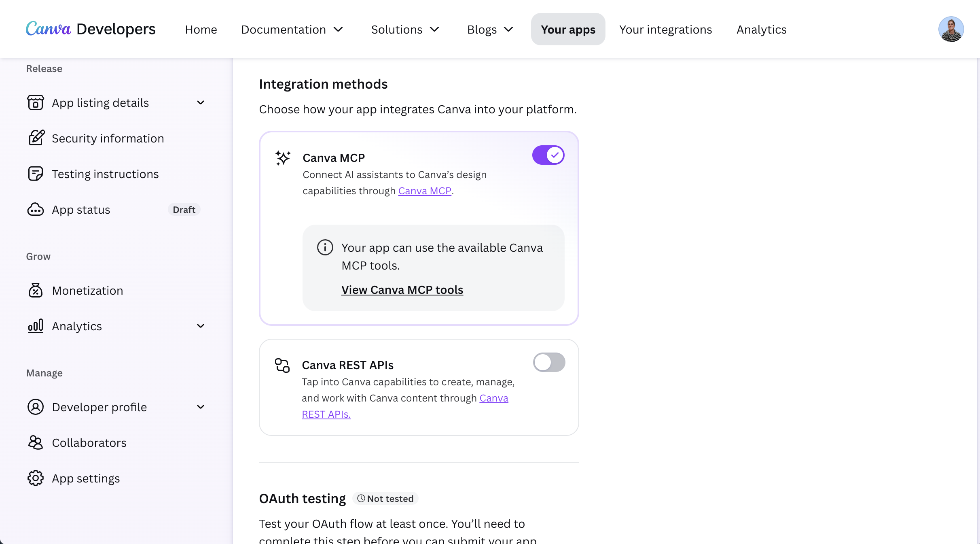Image resolution: width=980 pixels, height=544 pixels.
Task: Expand the sidebar Analytics section chevron
Action: click(x=201, y=326)
